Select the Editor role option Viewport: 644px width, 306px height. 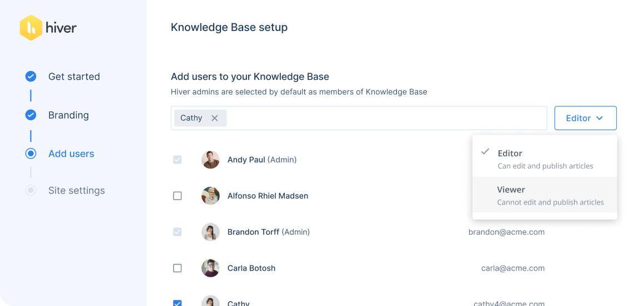click(x=545, y=159)
